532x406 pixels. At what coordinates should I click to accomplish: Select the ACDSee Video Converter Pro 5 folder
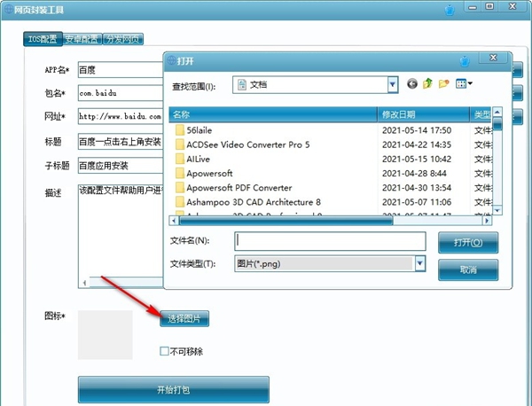pos(248,144)
